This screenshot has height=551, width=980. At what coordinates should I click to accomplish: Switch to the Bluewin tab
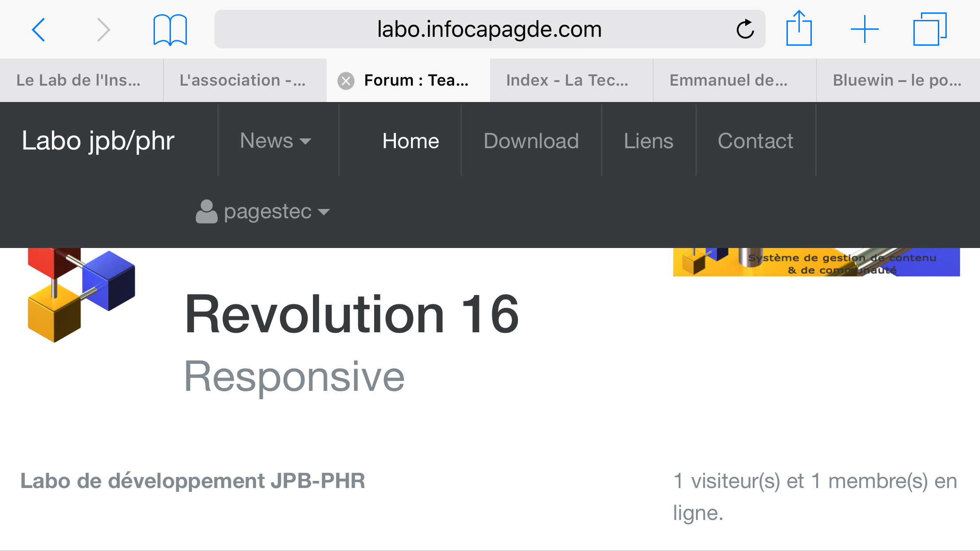tap(897, 80)
